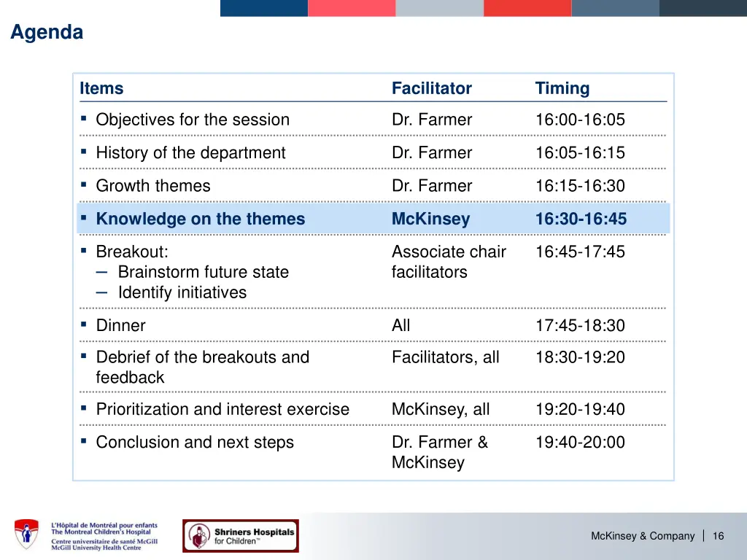Screen dimensions: 747x560
Task: Click the dash before Identify initiatives
Action: (x=101, y=293)
